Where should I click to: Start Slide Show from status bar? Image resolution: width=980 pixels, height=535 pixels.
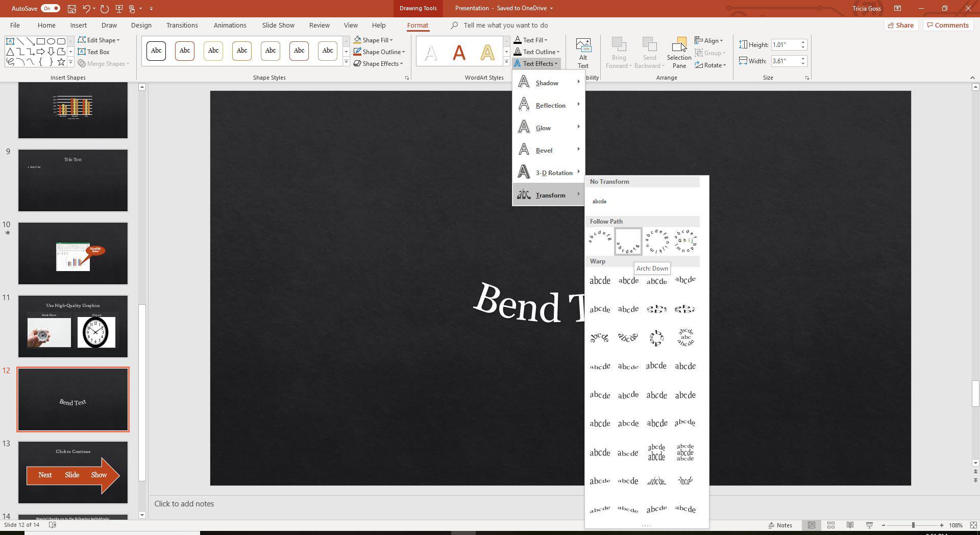(869, 525)
